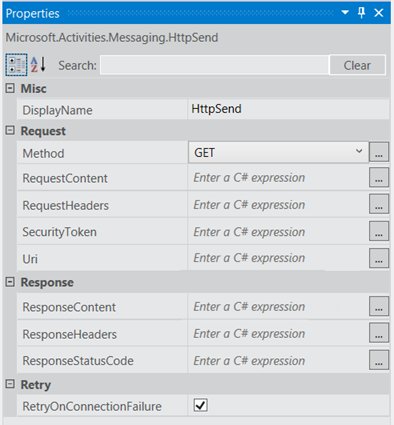Image resolution: width=394 pixels, height=425 pixels.
Task: Collapse the Response category
Action: 10,282
